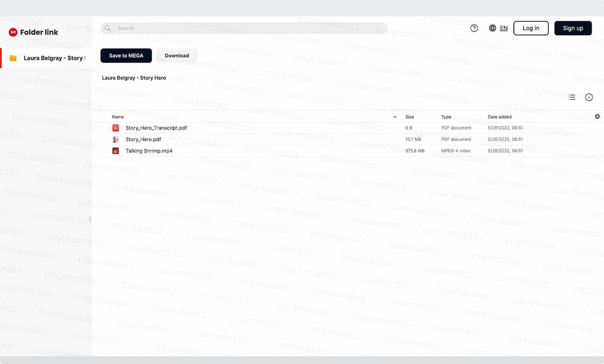Screen dimensions: 604x364
Task: Click the Story_Hero_Transcript.pdf file icon
Action: [x=116, y=128]
